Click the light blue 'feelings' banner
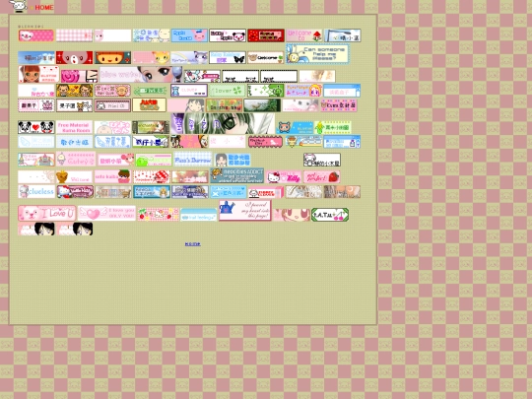This screenshot has width=532, height=399. pos(199,215)
